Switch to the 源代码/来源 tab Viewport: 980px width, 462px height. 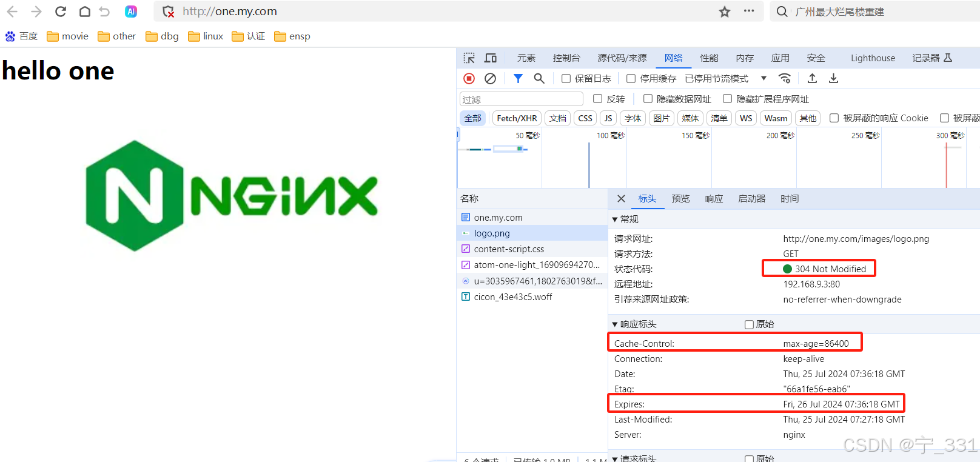tap(622, 58)
